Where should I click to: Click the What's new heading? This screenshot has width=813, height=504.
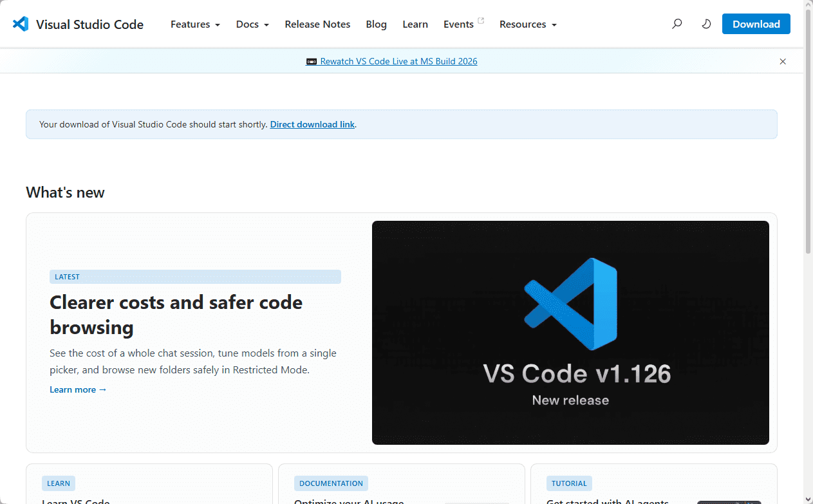65,192
